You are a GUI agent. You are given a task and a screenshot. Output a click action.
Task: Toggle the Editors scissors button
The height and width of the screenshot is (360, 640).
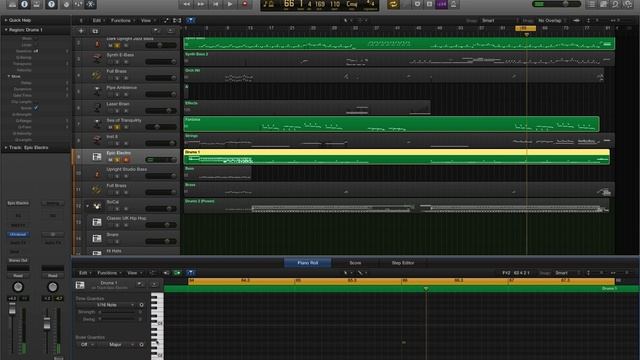91,4
